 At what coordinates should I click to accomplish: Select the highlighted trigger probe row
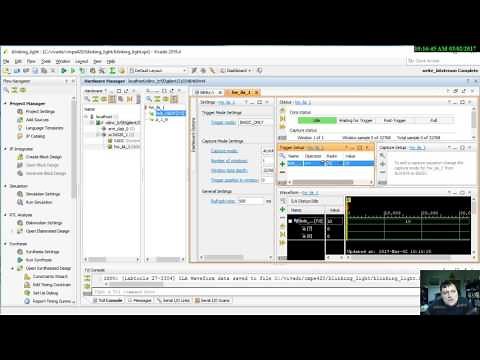point(330,163)
